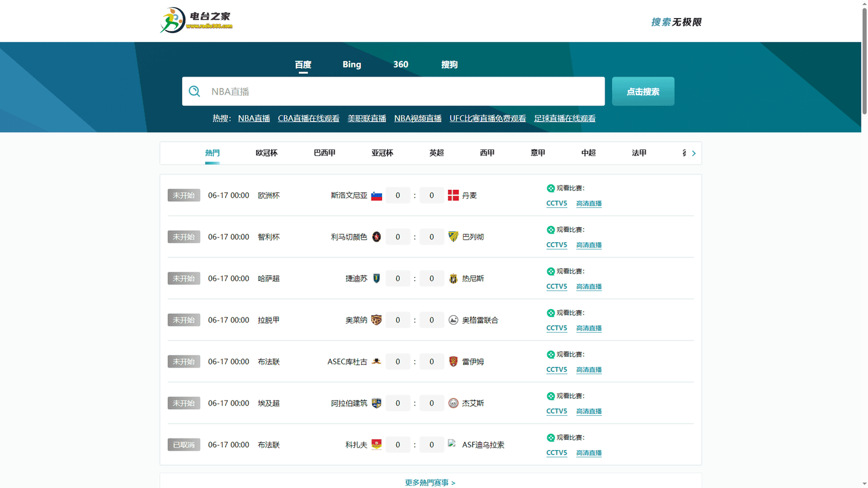
Task: Click the green watch icon in 哈萨超 row
Action: point(550,271)
